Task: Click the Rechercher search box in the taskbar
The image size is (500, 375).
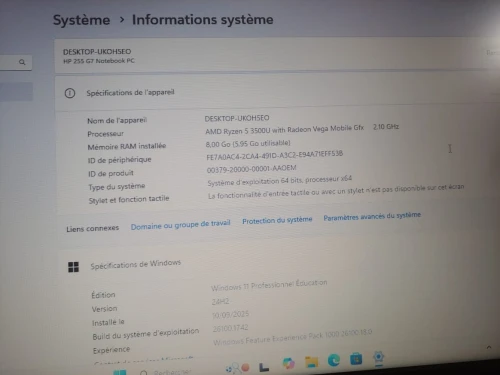Action: (x=167, y=371)
